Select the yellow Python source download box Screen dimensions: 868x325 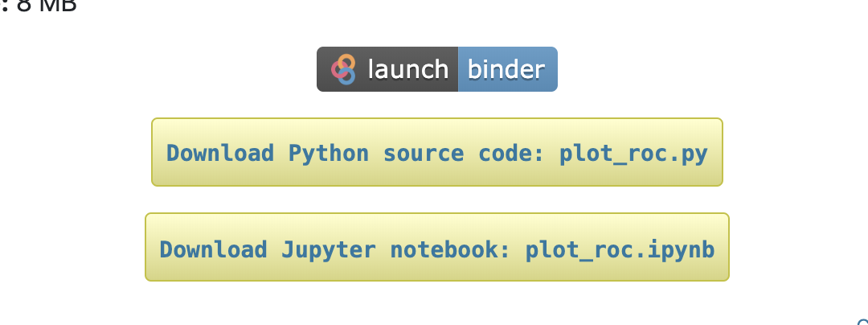point(436,152)
